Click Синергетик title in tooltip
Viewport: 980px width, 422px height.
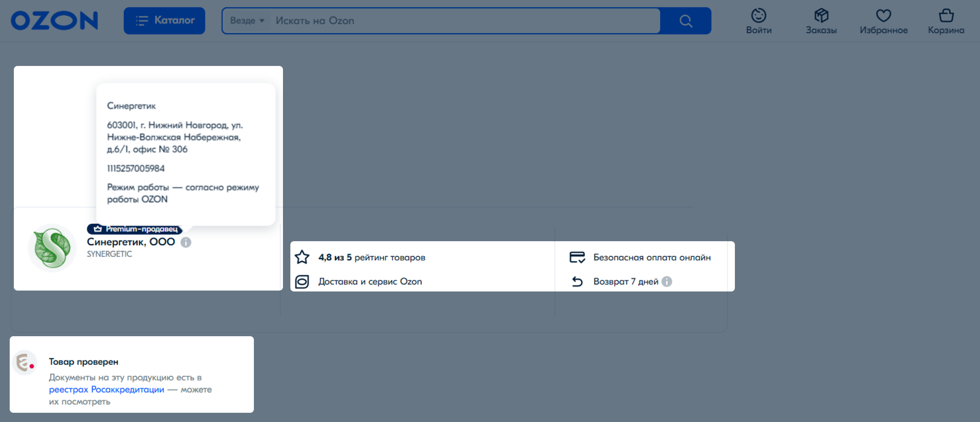coord(132,106)
